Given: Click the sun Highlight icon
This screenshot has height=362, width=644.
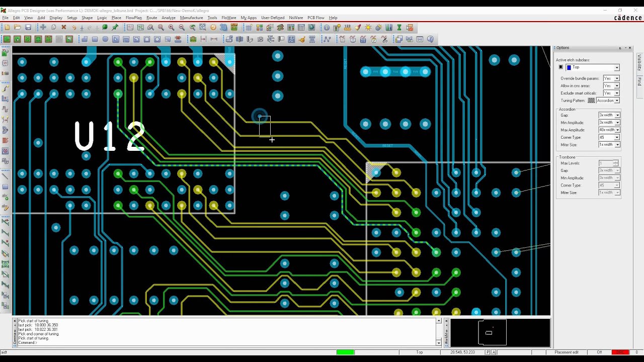Looking at the screenshot, I should click(368, 28).
